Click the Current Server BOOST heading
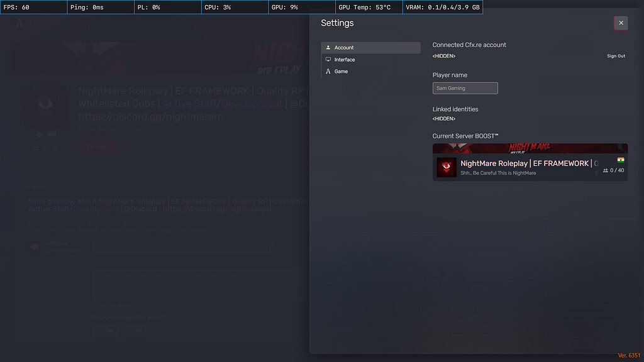The width and height of the screenshot is (644, 362). (465, 136)
